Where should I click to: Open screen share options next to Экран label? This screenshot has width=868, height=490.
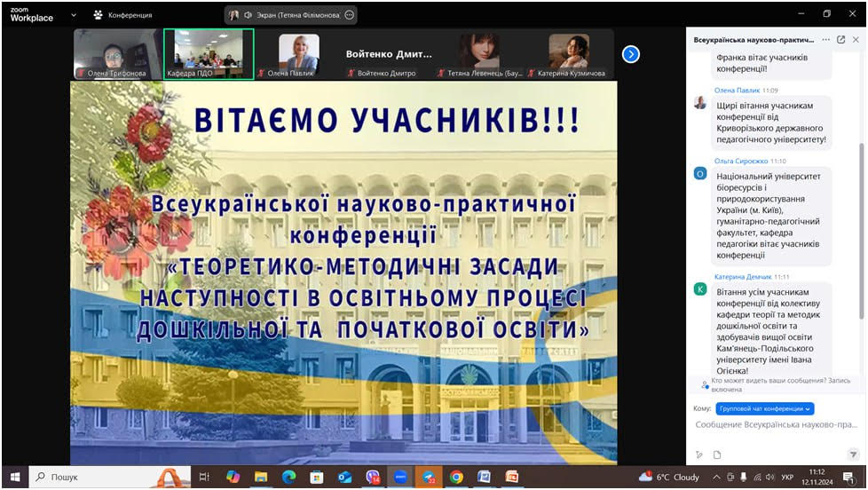pos(349,15)
